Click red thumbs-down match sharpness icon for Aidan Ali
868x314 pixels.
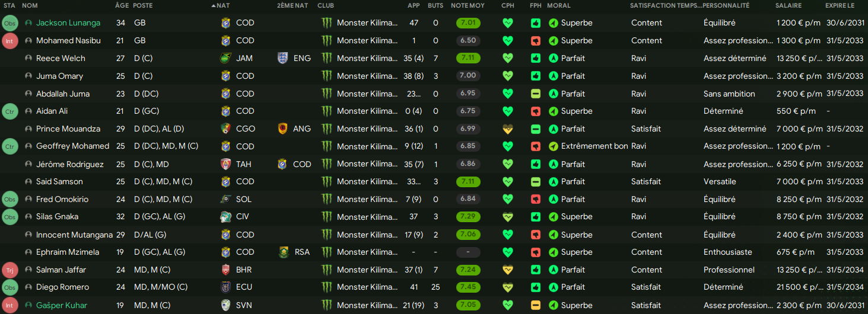[535, 111]
